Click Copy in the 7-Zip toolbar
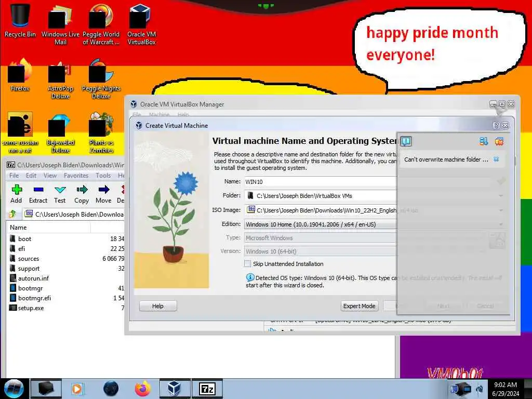Viewport: 532px width, 399px height. [82, 194]
